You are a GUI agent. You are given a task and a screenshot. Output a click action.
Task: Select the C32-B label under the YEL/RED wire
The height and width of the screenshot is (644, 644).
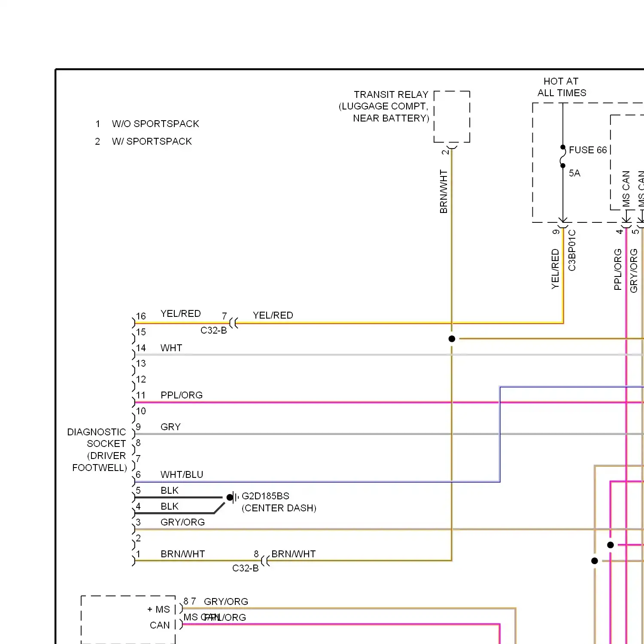point(213,330)
